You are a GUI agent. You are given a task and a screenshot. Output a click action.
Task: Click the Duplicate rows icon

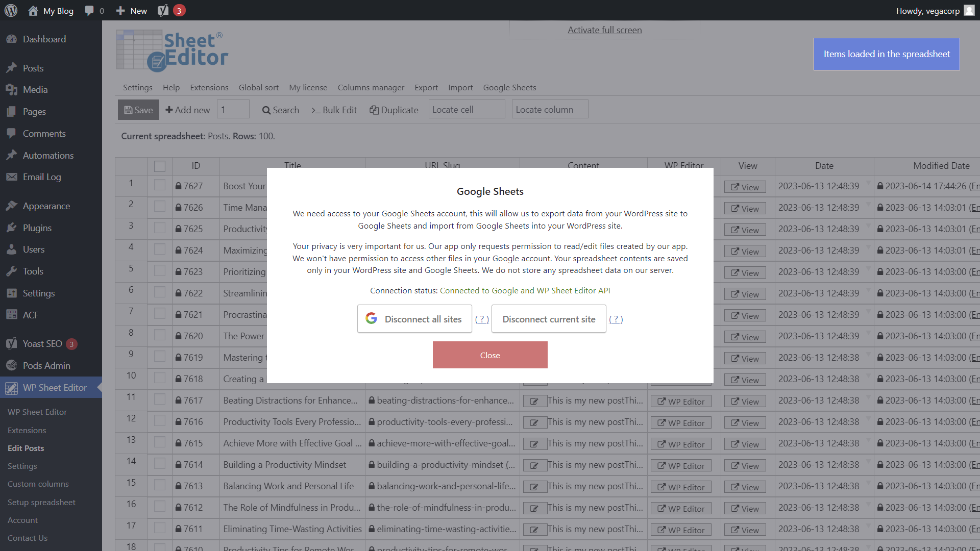[375, 110]
